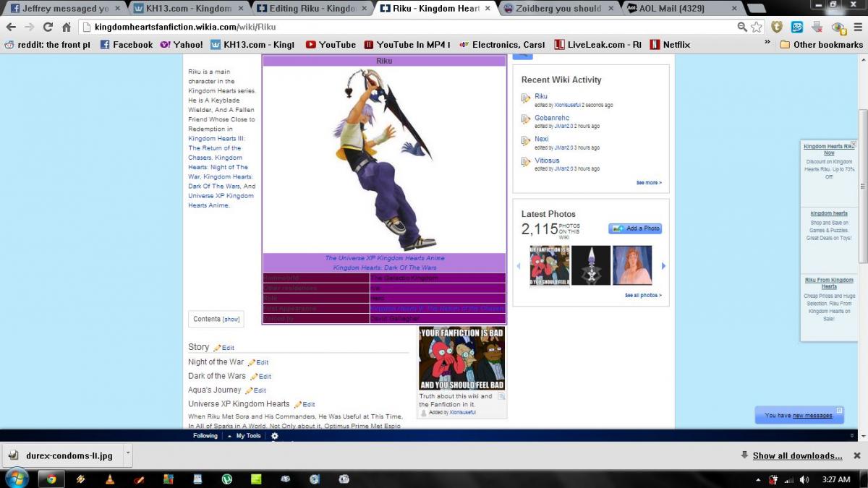Open See all photos link
Viewport: 868px width, 488px height.
pyautogui.click(x=642, y=296)
